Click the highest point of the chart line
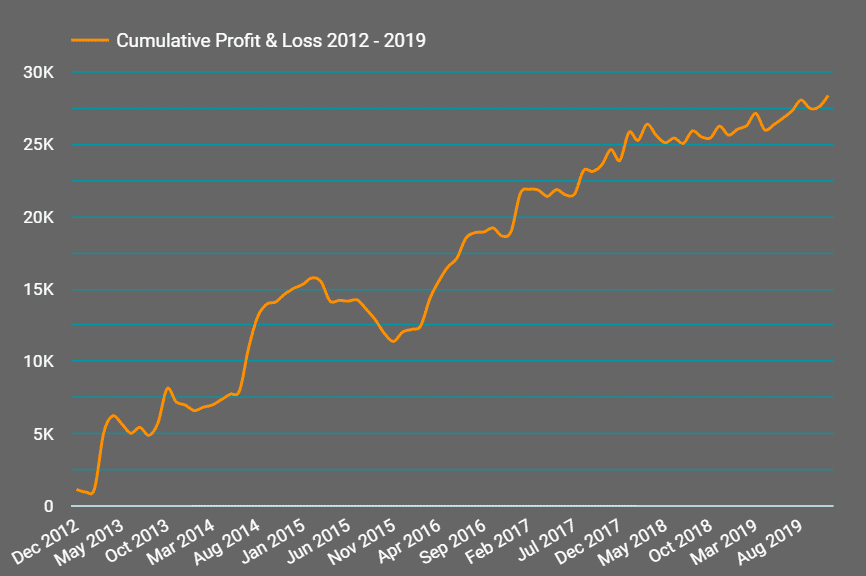866x576 pixels. (830, 95)
